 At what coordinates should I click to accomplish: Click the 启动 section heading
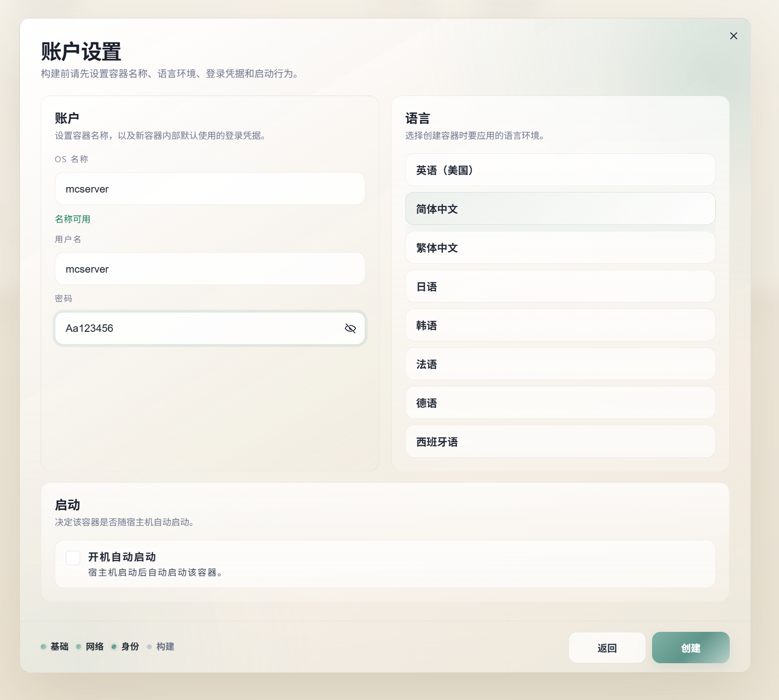[x=67, y=505]
